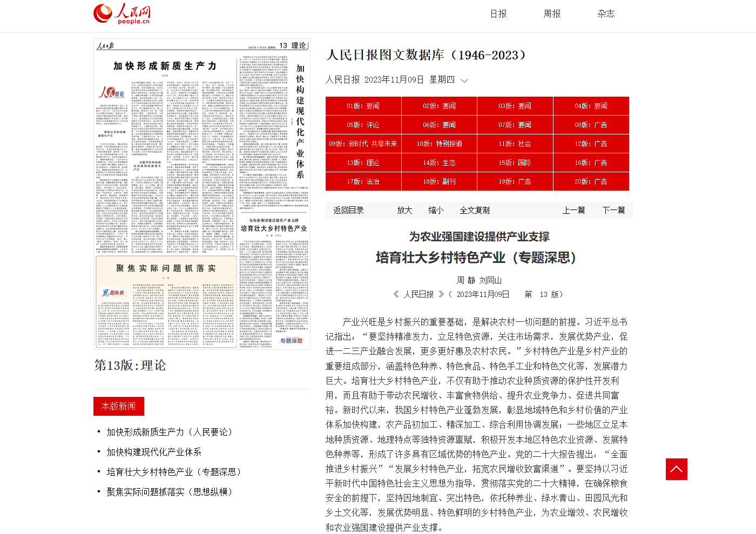Screen dimensions: 756x534
Task: Click 返回目录 to return to index
Action: pyautogui.click(x=348, y=210)
